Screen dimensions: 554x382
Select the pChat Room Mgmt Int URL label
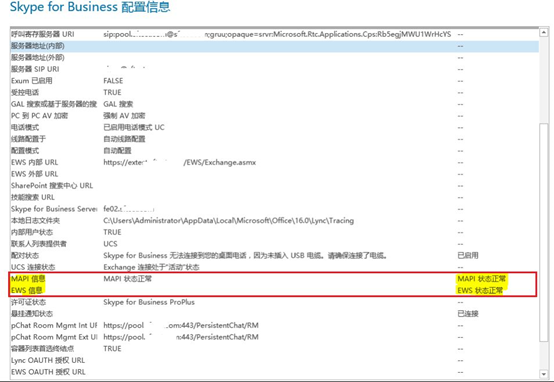point(54,326)
